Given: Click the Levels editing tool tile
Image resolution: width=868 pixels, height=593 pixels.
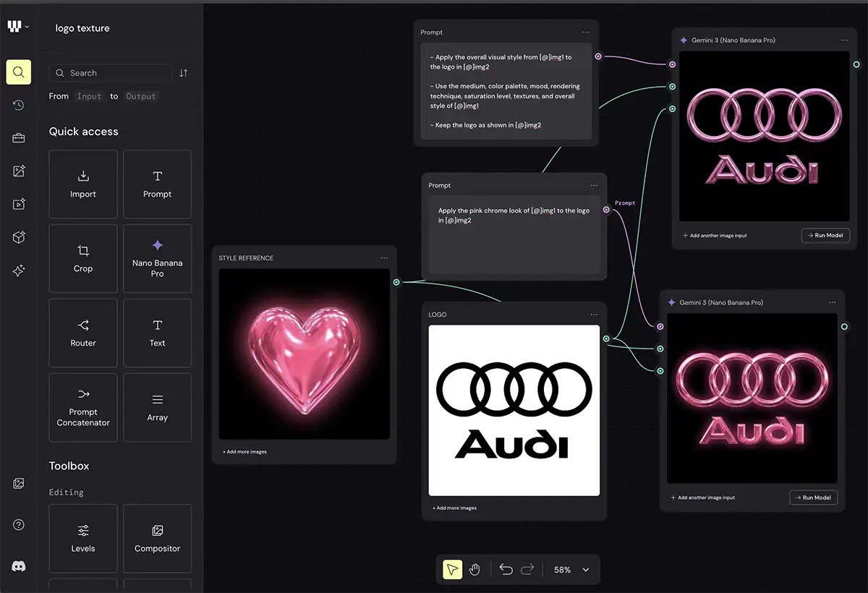Looking at the screenshot, I should coord(83,538).
